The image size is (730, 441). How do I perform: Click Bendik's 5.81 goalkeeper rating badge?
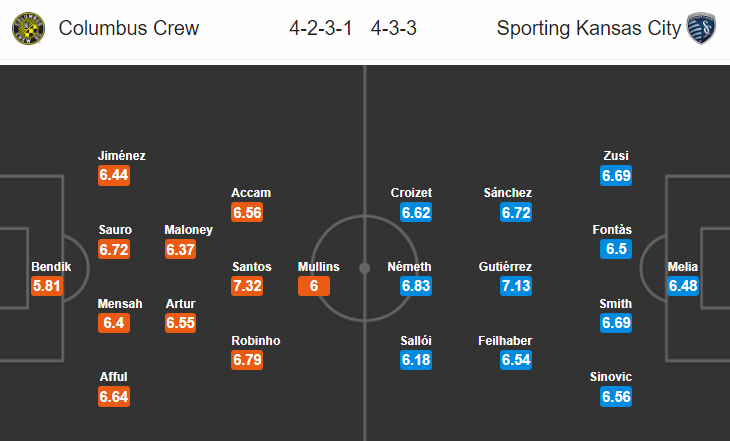coord(47,286)
